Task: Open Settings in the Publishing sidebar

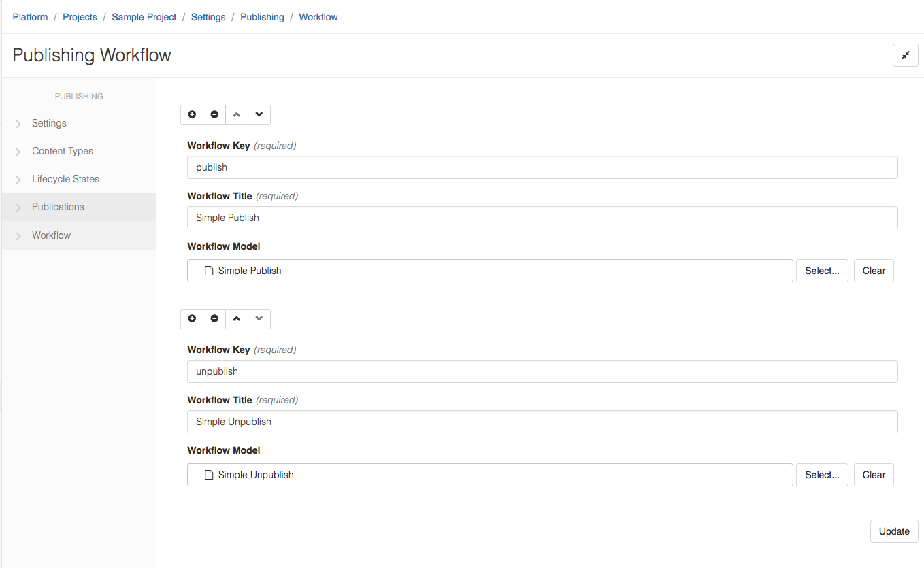Action: click(x=79, y=123)
